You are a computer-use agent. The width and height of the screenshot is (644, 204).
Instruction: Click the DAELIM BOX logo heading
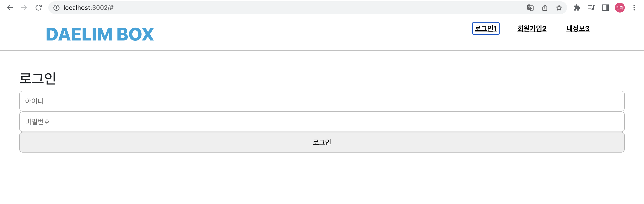pos(100,34)
